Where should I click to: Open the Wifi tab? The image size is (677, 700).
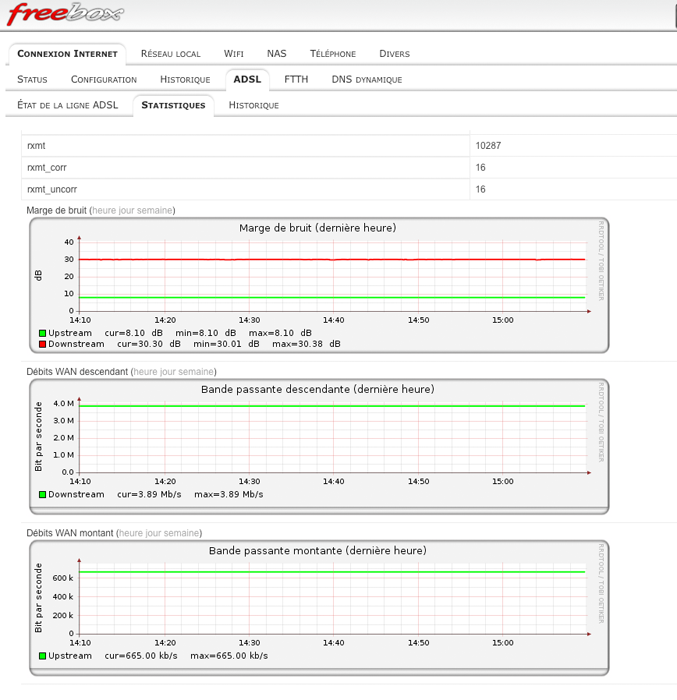234,54
